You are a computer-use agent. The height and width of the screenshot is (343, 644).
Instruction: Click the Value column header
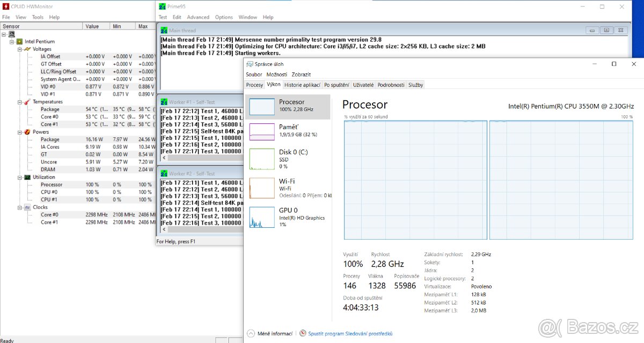point(96,26)
